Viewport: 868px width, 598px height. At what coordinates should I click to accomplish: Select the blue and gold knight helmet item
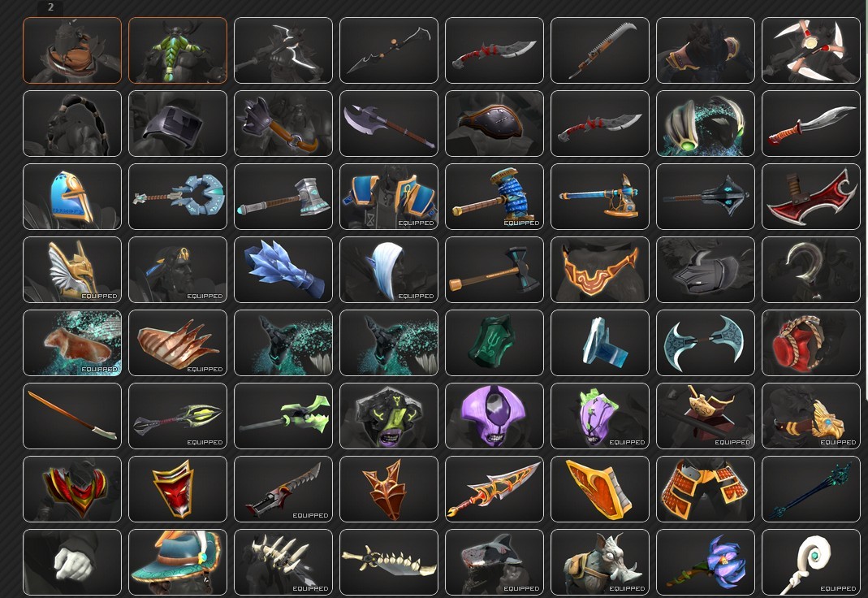(72, 197)
